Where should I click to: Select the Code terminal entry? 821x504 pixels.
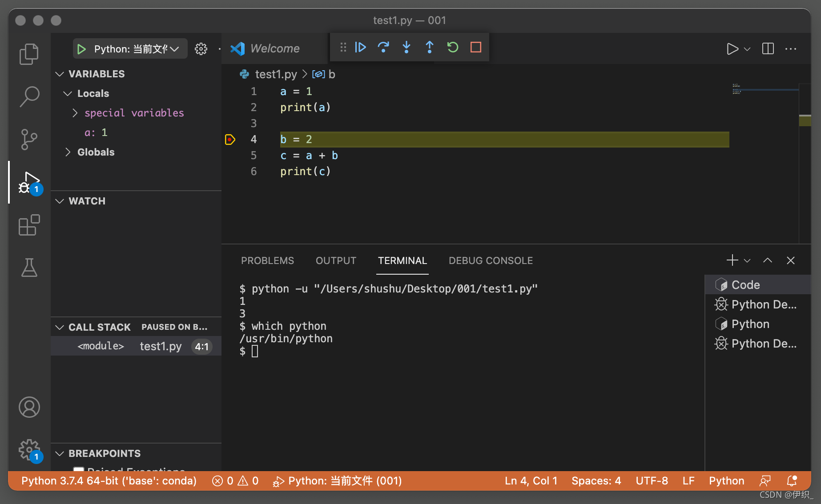coord(758,285)
